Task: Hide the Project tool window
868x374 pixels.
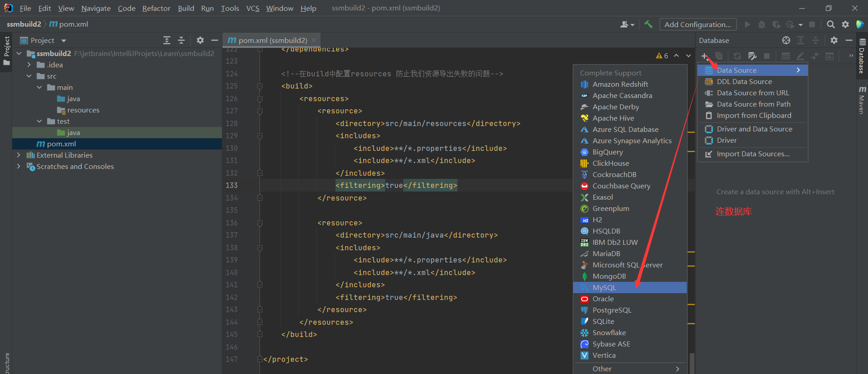Action: click(215, 40)
